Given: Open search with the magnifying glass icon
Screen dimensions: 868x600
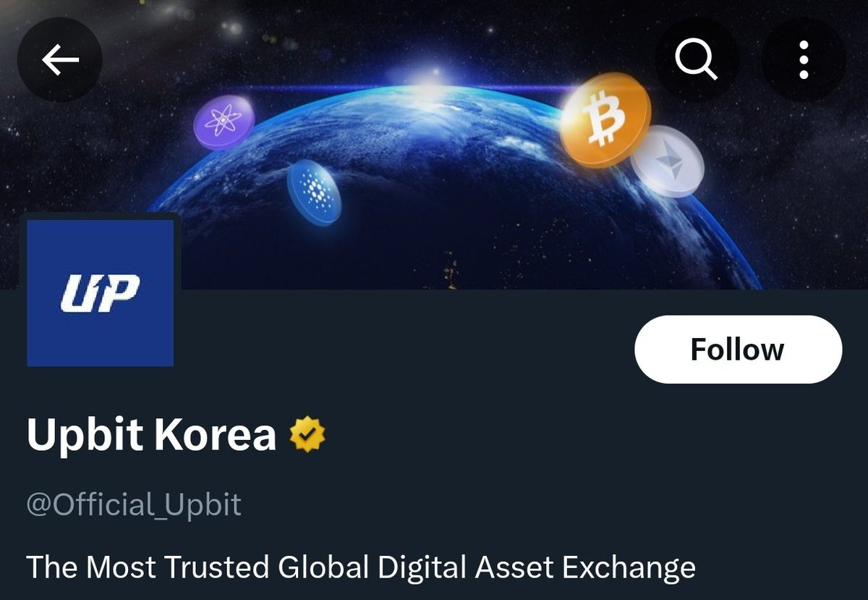Looking at the screenshot, I should pyautogui.click(x=697, y=60).
